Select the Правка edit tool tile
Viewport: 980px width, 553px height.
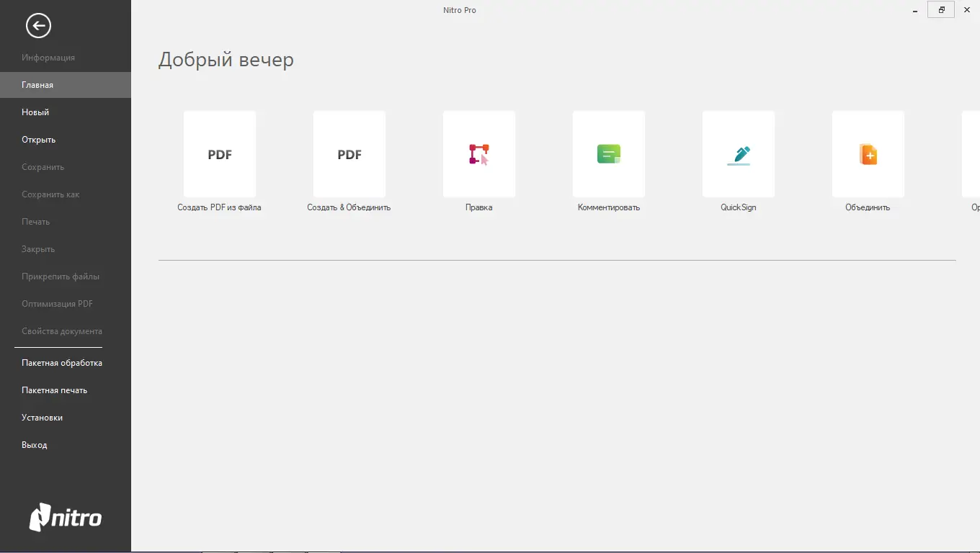coord(479,154)
